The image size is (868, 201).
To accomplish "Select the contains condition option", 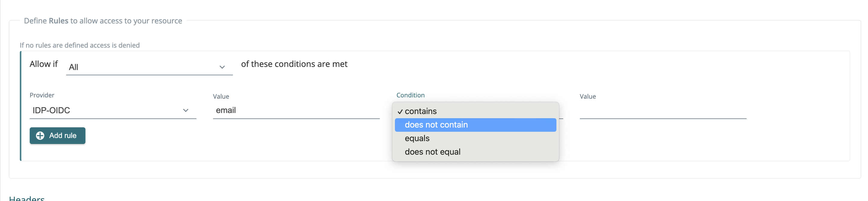I will coord(475,111).
